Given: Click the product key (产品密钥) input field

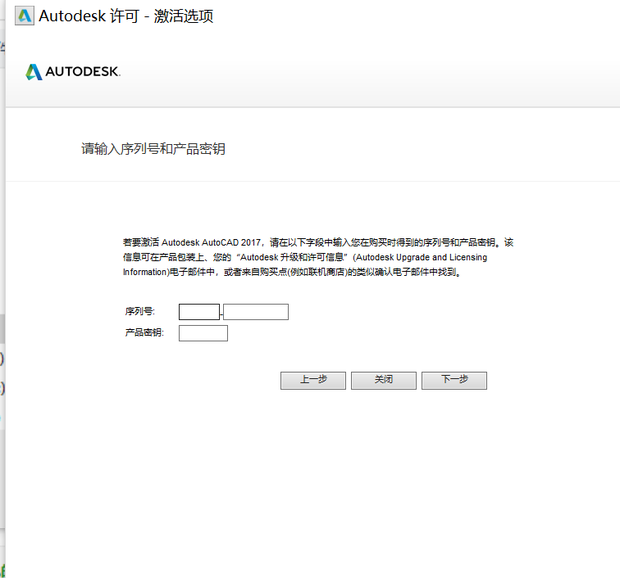Looking at the screenshot, I should tap(203, 333).
